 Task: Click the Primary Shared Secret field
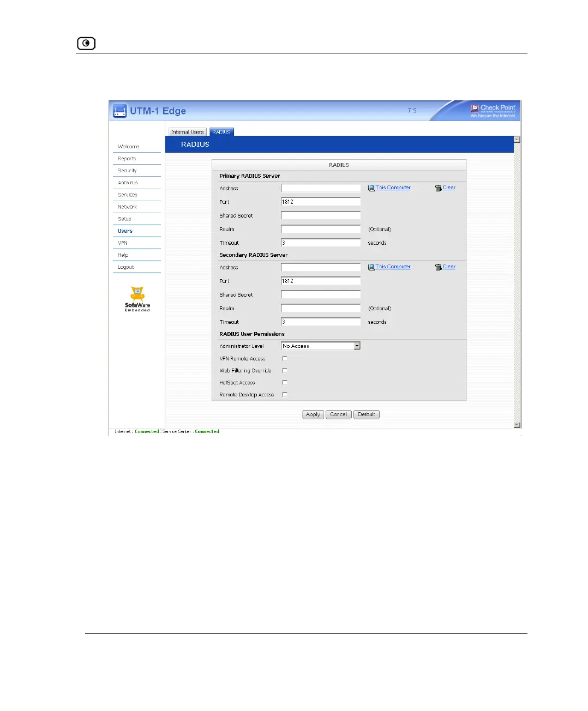point(321,215)
